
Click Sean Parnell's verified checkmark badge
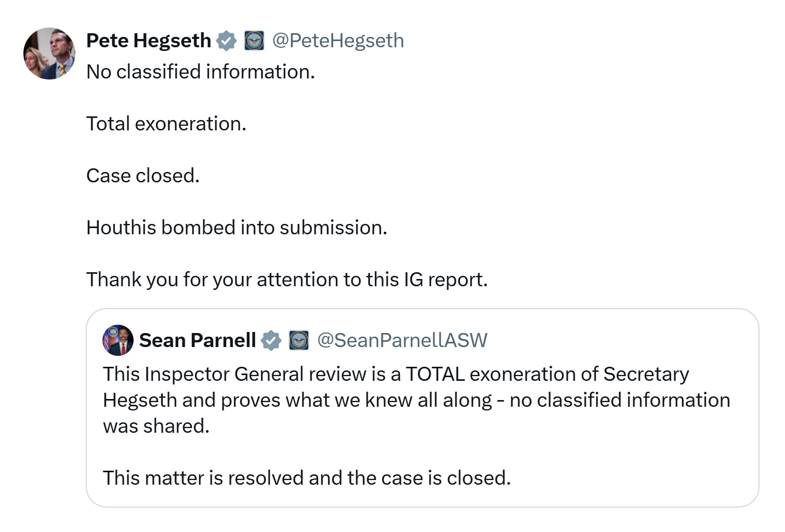[271, 340]
